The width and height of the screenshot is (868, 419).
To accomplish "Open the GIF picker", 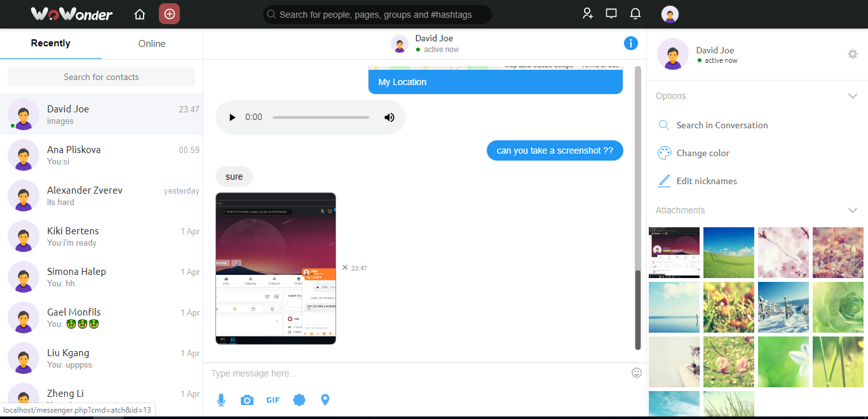I will pos(273,400).
